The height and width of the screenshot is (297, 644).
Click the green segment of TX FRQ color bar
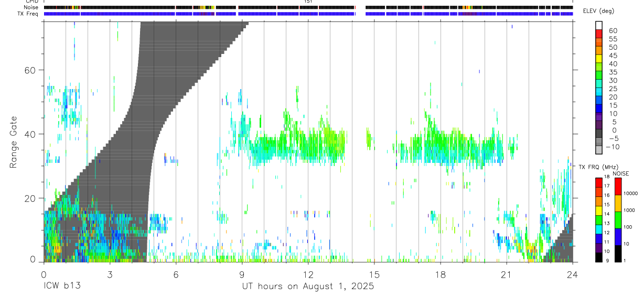599,220
